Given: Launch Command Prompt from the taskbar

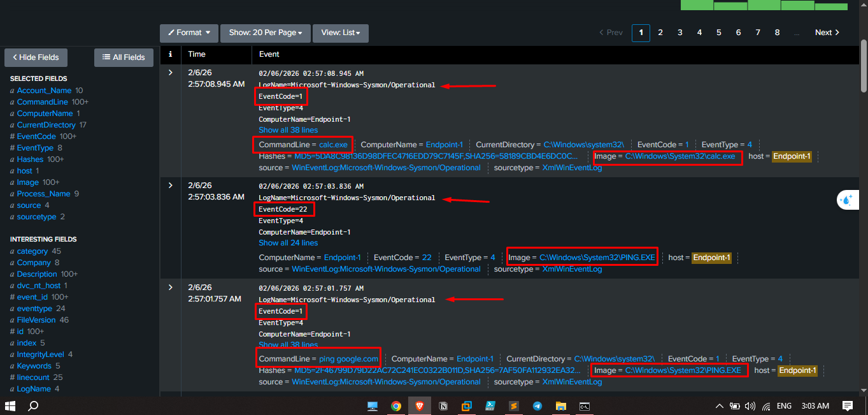Looking at the screenshot, I should pos(584,405).
